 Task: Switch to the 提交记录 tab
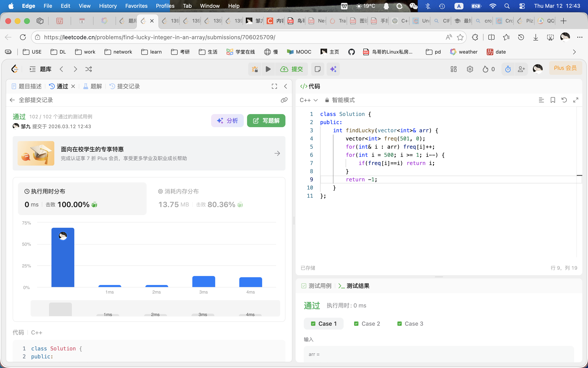coord(125,86)
